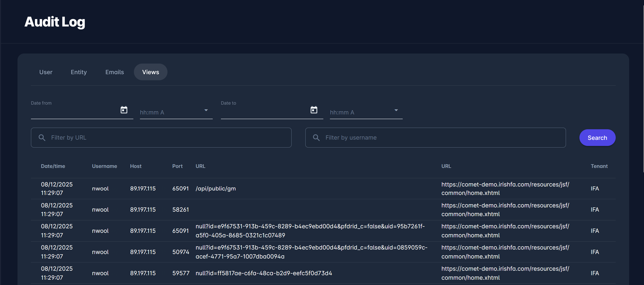The width and height of the screenshot is (644, 285).
Task: Select the row with /api/public/gm URL
Action: pyautogui.click(x=216, y=189)
